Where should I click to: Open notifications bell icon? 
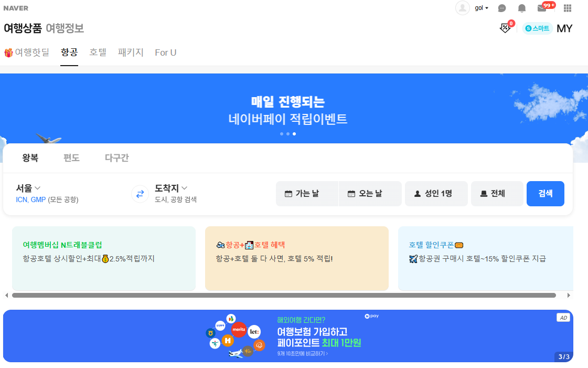521,8
